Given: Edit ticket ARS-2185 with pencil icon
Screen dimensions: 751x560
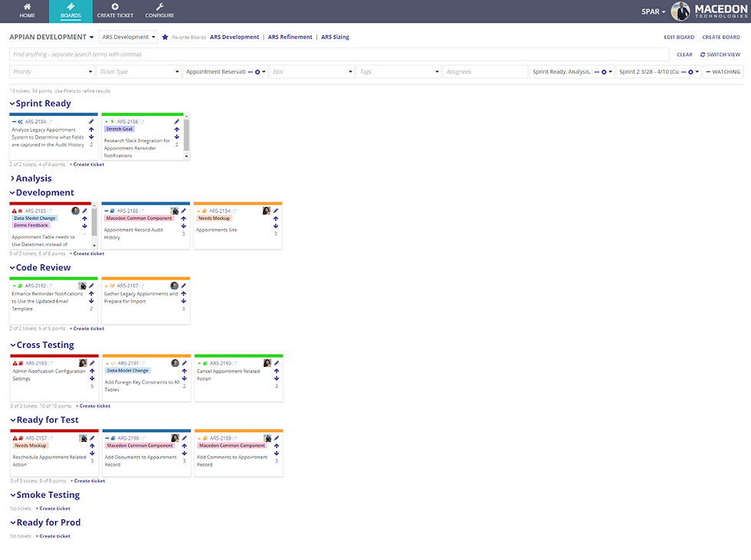Looking at the screenshot, I should 85,211.
